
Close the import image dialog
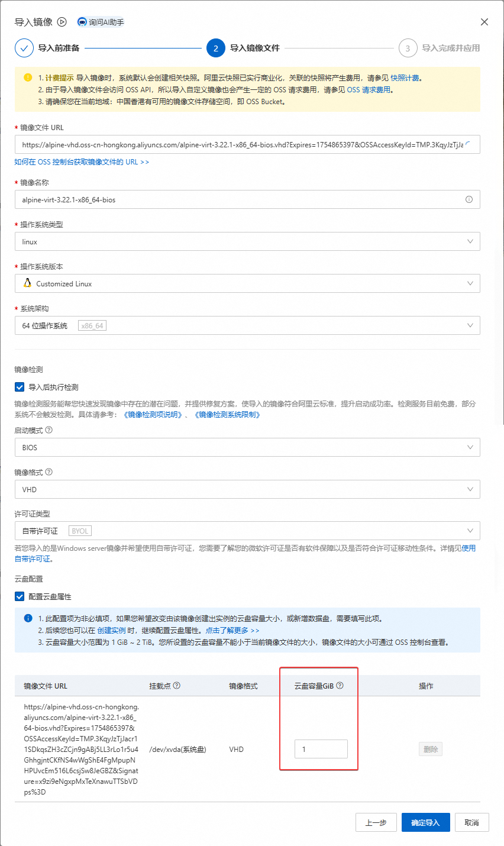(484, 22)
